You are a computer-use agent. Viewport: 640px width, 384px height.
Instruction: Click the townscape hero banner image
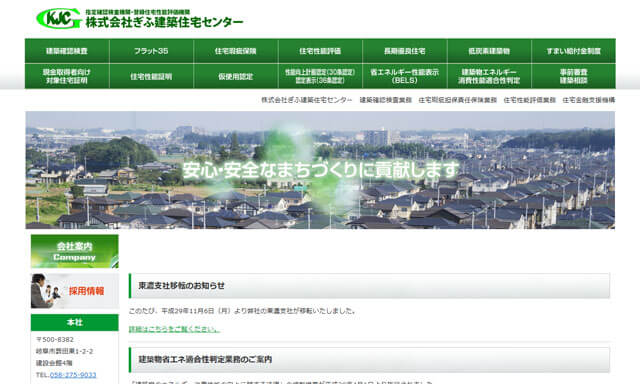click(320, 170)
